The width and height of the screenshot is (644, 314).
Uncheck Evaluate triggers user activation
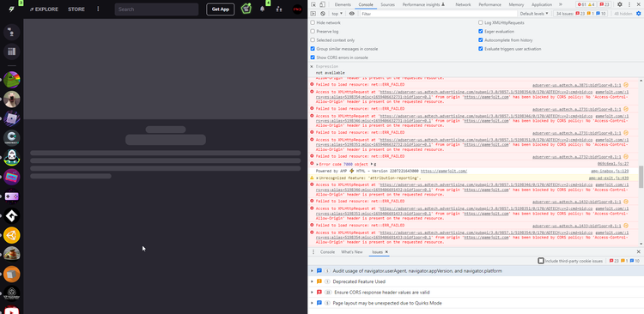click(481, 49)
